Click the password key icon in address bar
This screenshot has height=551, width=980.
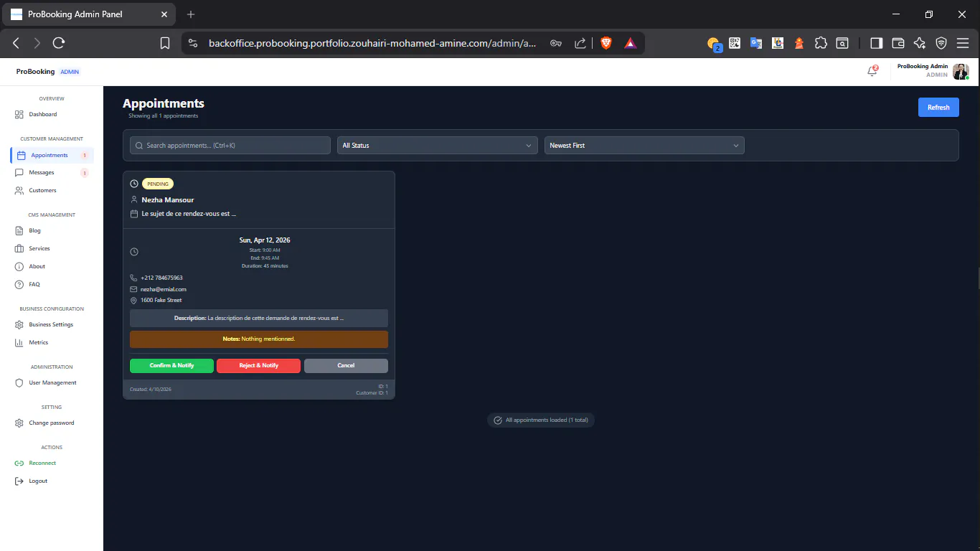click(556, 43)
